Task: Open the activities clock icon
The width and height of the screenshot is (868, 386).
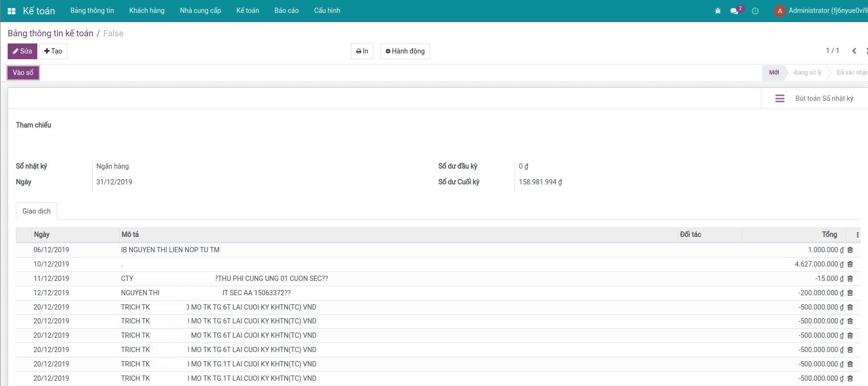Action: point(755,11)
